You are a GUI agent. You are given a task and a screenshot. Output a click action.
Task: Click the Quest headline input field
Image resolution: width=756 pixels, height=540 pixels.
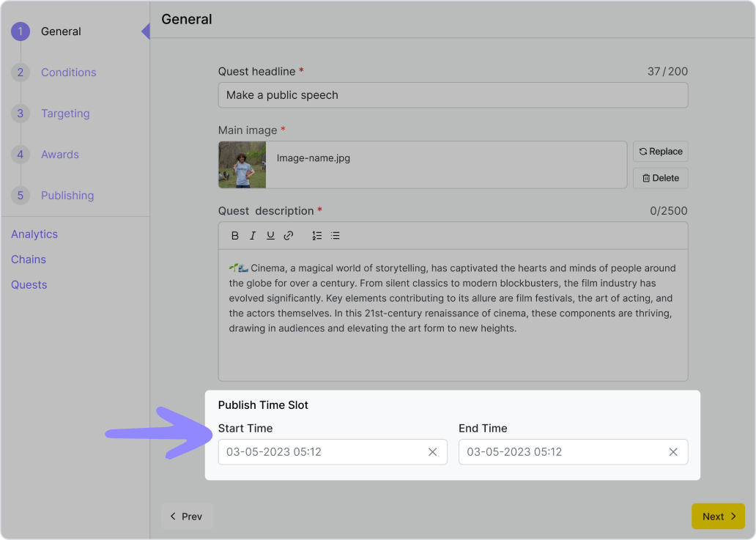pos(453,95)
